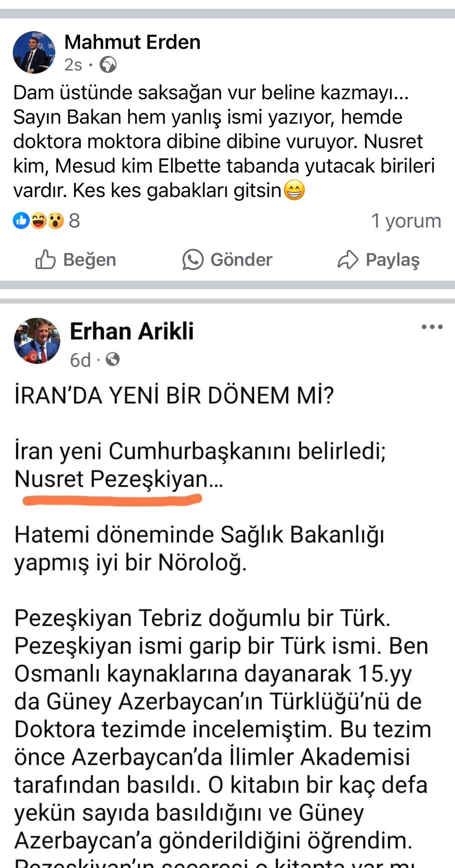
Task: View who reacted via the count 8
Action: pos(75,221)
